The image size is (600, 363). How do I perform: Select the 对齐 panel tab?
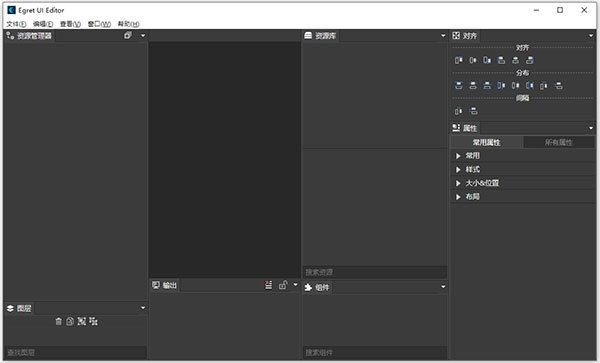[x=465, y=36]
